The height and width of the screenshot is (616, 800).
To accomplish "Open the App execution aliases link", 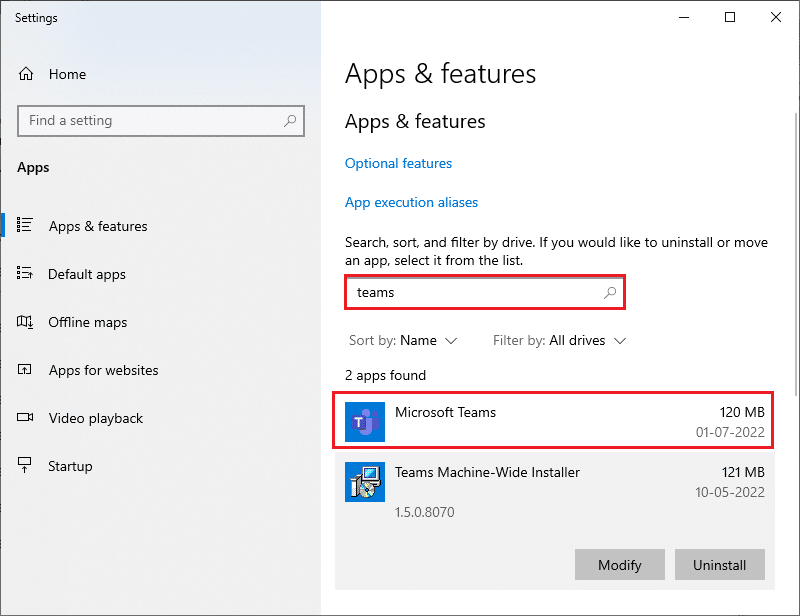I will 411,203.
